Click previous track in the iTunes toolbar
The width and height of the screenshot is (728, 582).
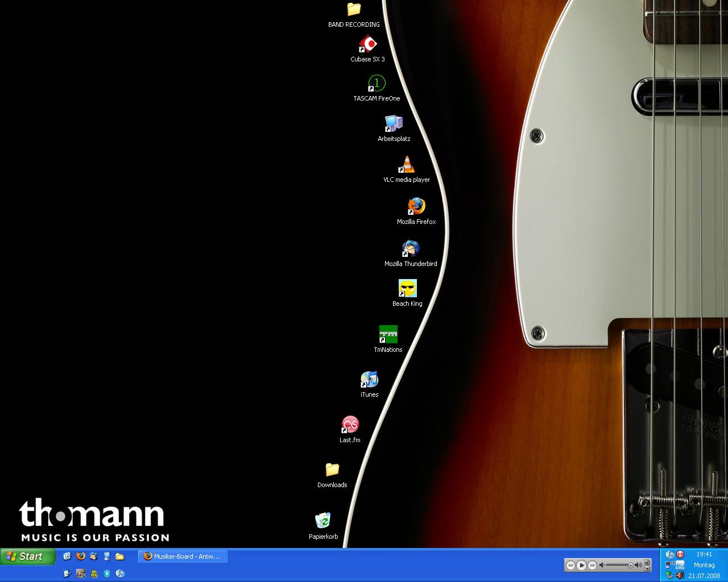coord(570,565)
